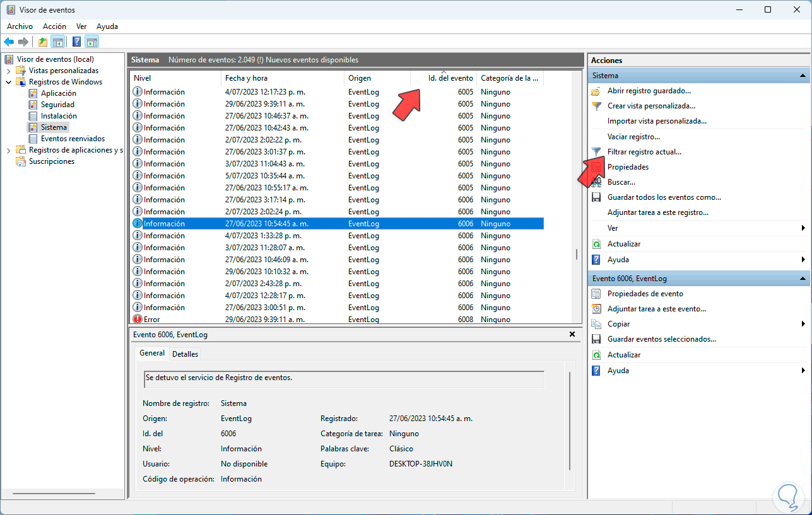This screenshot has width=812, height=515.
Task: Click Adjuntar tarea a este evento...
Action: 657,309
